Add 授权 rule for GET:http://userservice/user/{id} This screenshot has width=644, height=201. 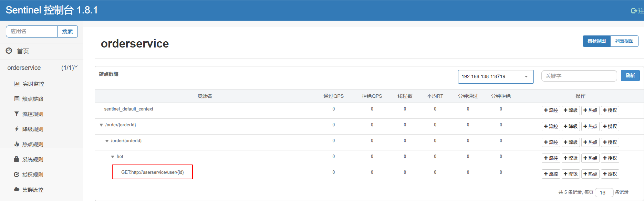[x=610, y=174]
